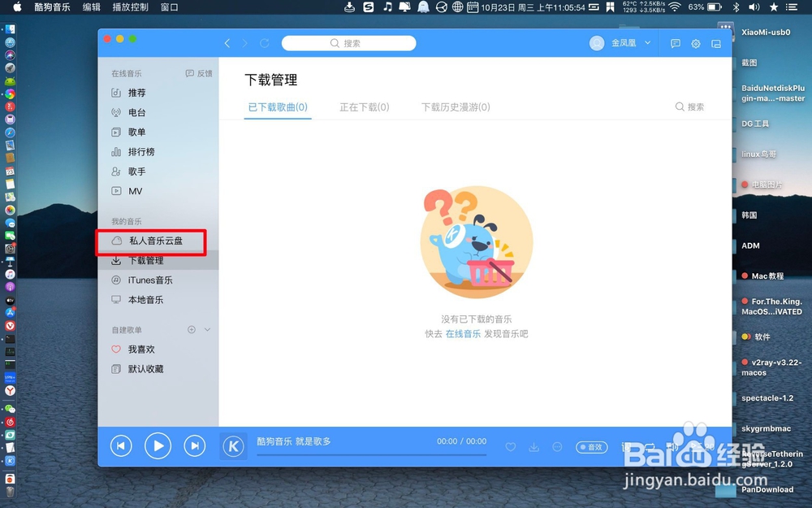Change the loop playback mode
The height and width of the screenshot is (508, 812).
point(650,446)
